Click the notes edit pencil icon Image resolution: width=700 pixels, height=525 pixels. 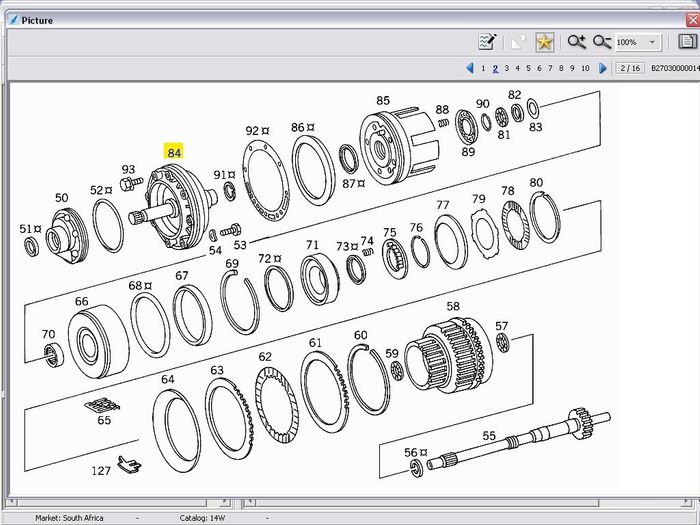click(487, 42)
